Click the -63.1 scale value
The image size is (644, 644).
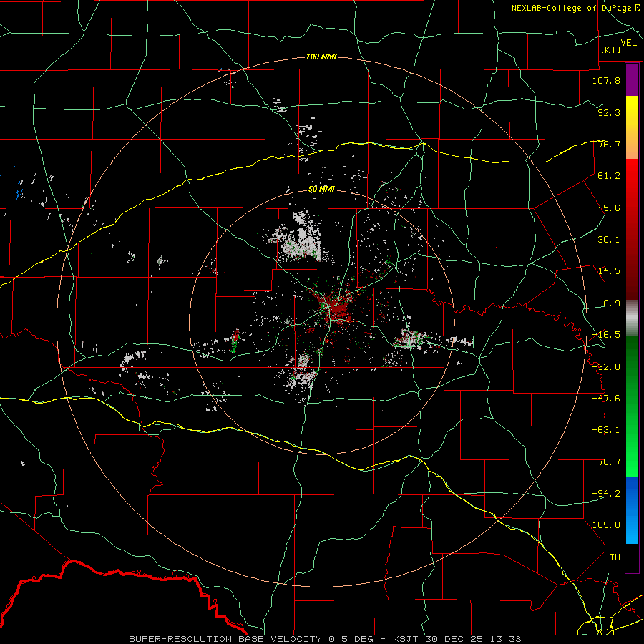coord(606,430)
